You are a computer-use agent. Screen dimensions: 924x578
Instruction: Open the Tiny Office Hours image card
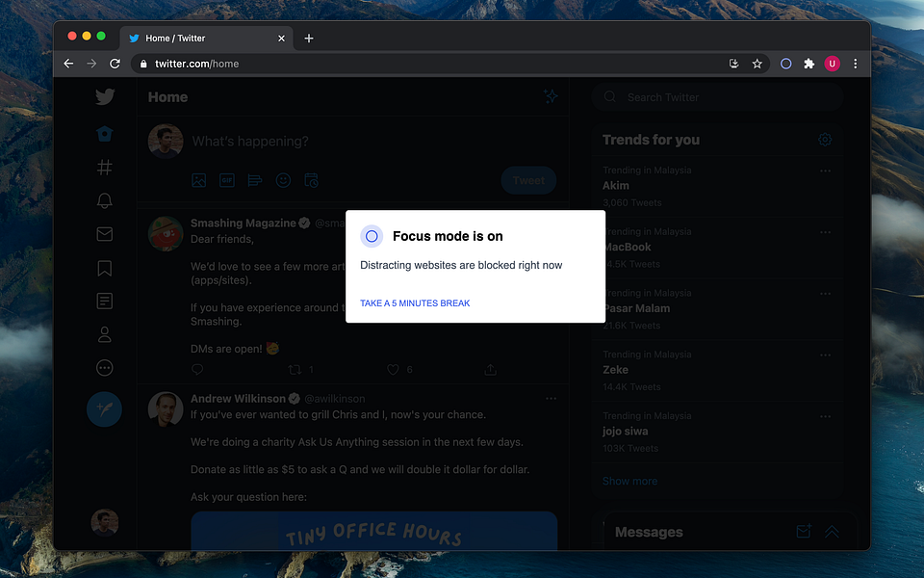[374, 531]
